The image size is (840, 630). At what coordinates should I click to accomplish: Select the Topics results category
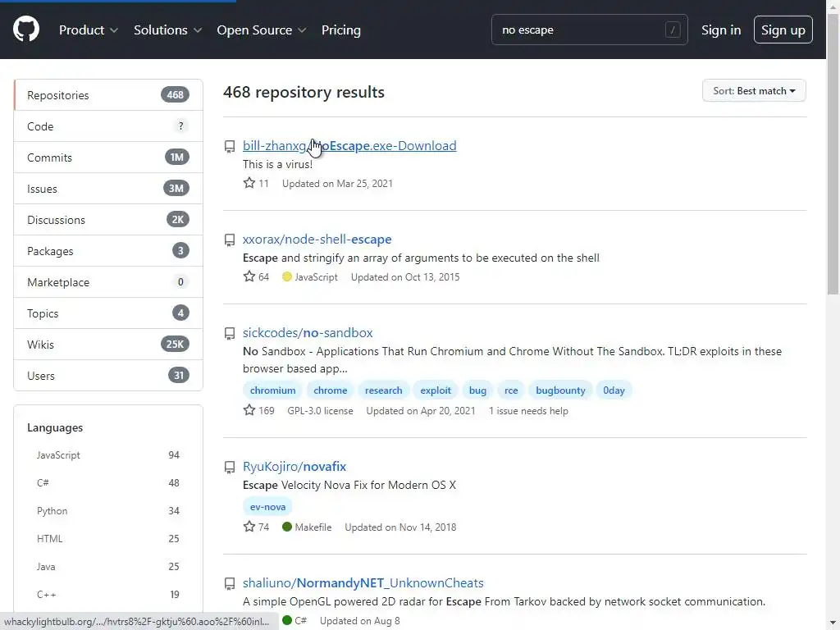click(x=108, y=313)
